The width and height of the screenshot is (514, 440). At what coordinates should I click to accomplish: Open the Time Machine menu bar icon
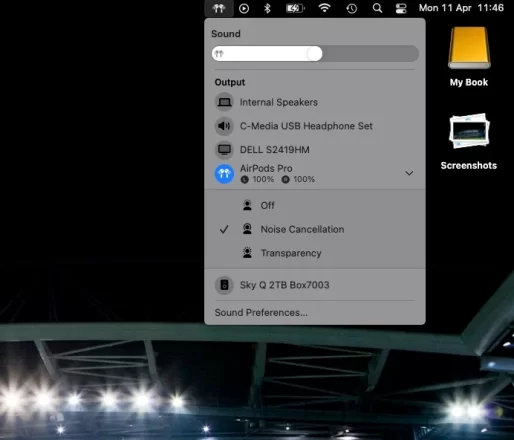pyautogui.click(x=352, y=8)
